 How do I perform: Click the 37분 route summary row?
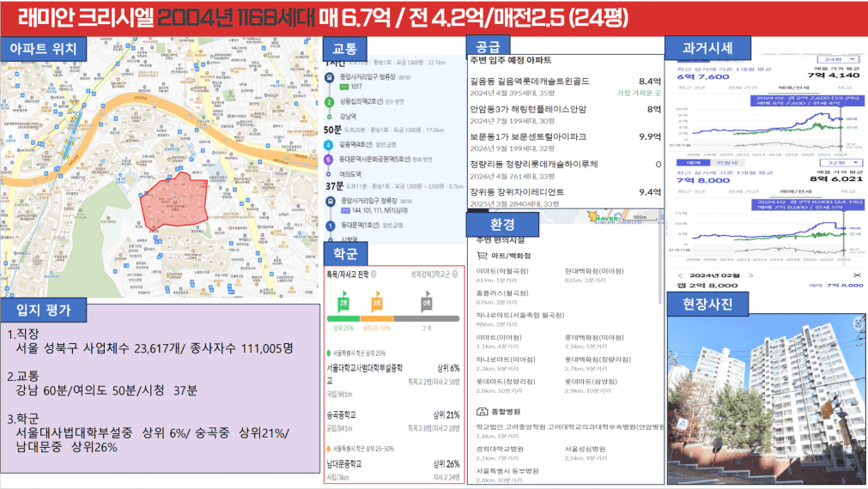394,186
